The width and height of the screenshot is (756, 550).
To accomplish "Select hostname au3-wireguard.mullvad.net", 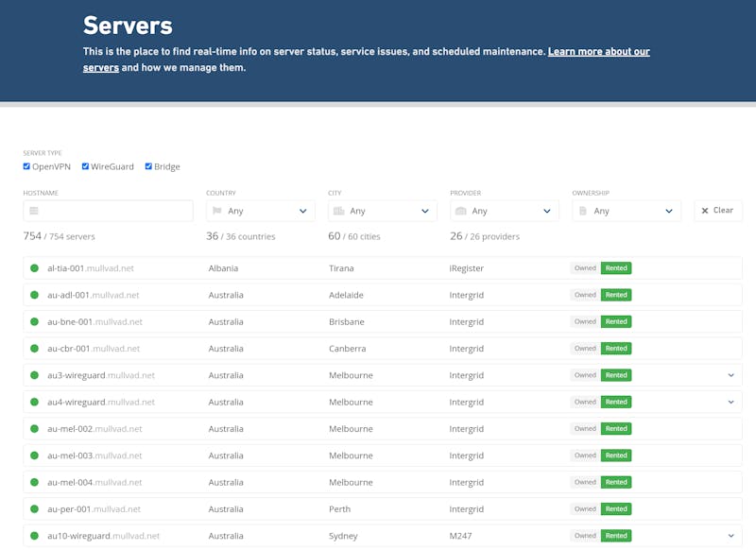I will coord(101,375).
